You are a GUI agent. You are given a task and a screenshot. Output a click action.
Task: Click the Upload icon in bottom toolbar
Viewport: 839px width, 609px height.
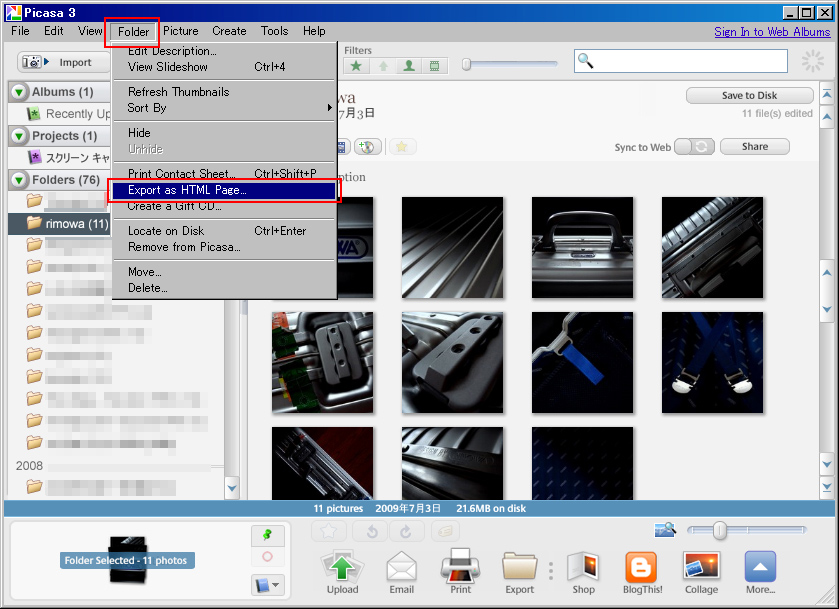[x=342, y=568]
